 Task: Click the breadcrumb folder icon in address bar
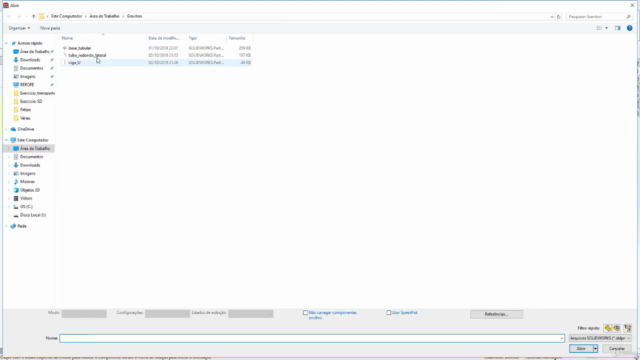coord(42,16)
